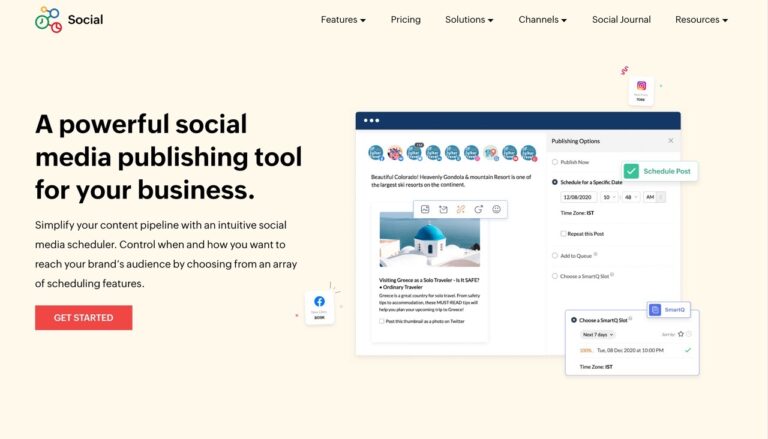Click the three dots in the dark window bar
This screenshot has width=768, height=439.
click(371, 121)
